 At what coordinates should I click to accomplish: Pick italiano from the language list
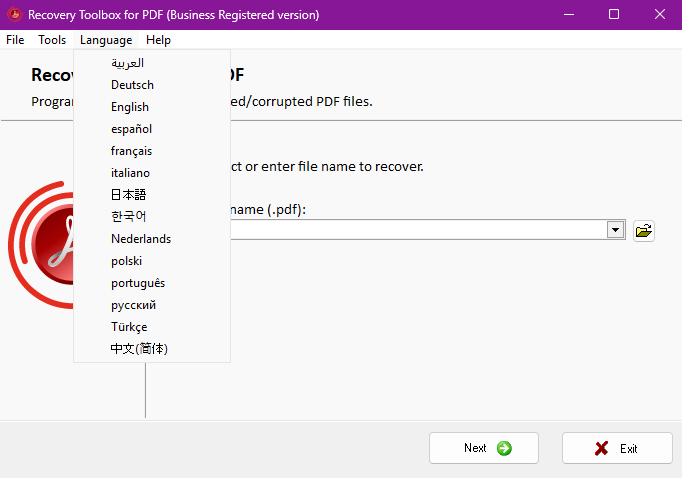(x=130, y=173)
